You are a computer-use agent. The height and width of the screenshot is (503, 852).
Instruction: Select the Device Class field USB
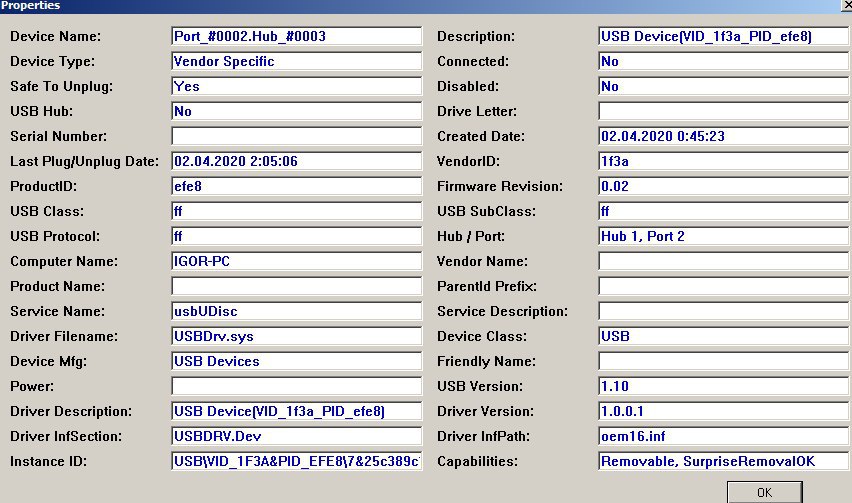(723, 336)
